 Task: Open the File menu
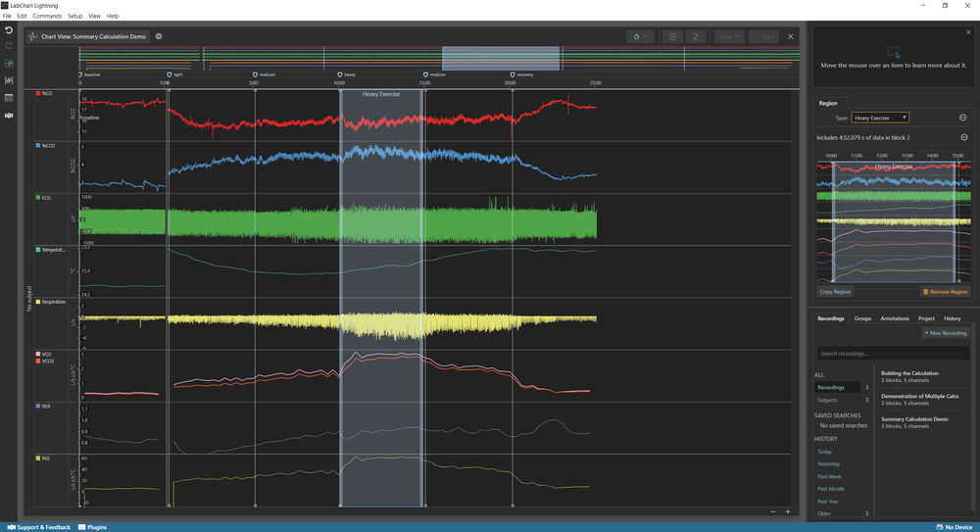tap(7, 16)
